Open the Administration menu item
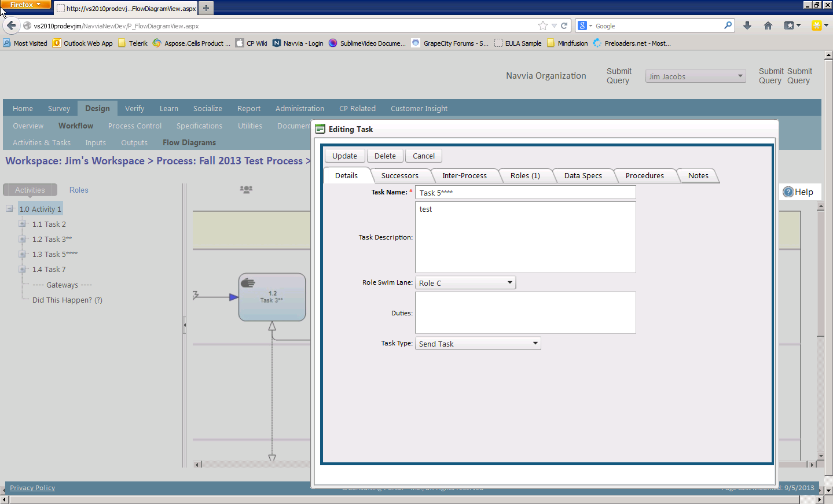The height and width of the screenshot is (504, 833). 300,108
